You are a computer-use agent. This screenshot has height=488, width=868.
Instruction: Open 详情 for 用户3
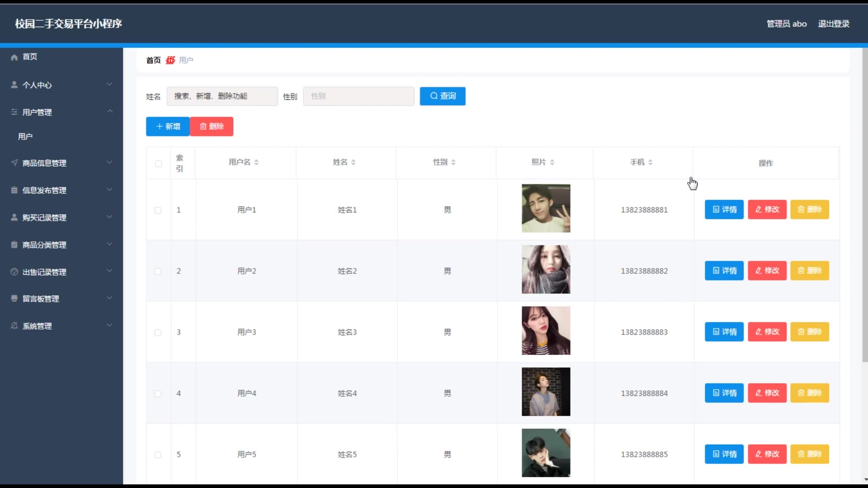click(x=724, y=332)
